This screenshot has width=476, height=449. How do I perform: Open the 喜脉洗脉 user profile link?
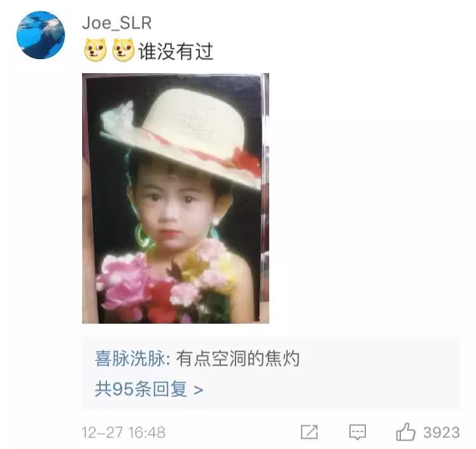(130, 359)
